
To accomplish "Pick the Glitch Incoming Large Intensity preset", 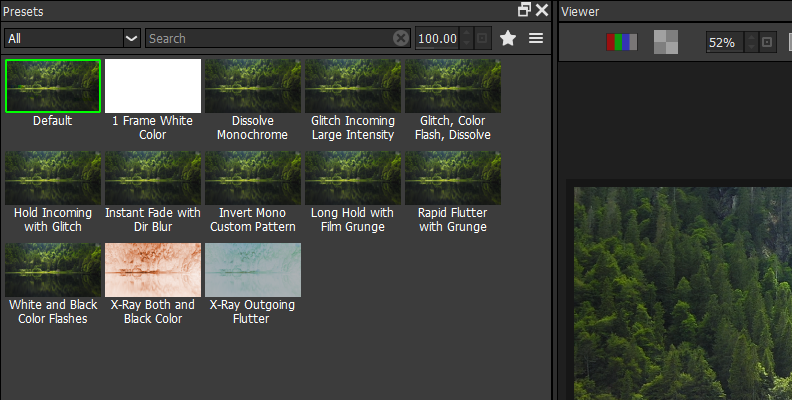I will (353, 86).
